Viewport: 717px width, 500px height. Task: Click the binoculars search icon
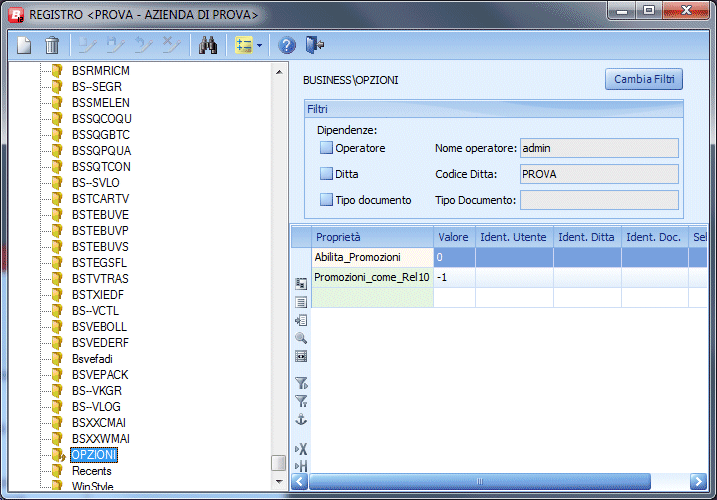click(208, 45)
